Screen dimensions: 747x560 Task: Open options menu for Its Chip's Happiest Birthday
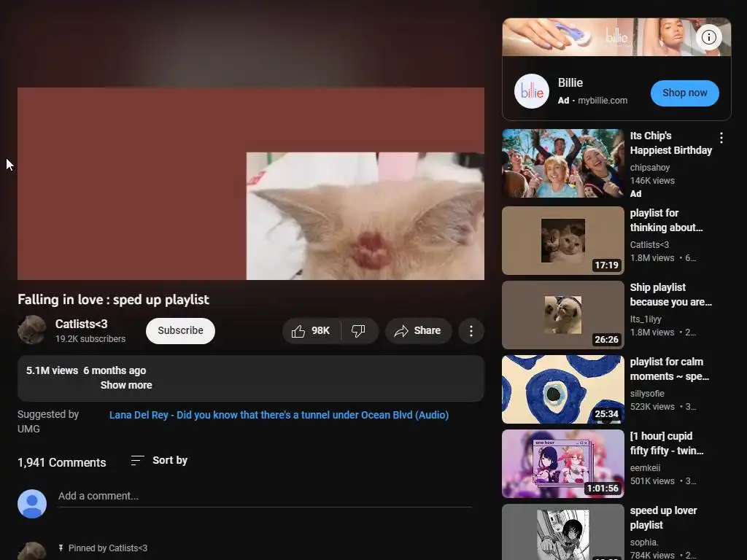[x=721, y=138]
